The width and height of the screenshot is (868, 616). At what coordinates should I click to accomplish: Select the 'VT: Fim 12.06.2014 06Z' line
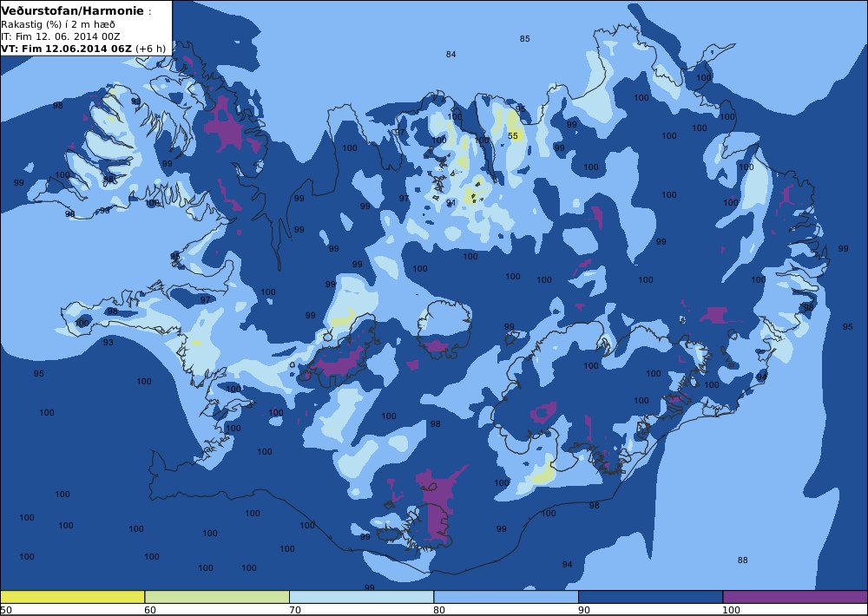coord(66,48)
